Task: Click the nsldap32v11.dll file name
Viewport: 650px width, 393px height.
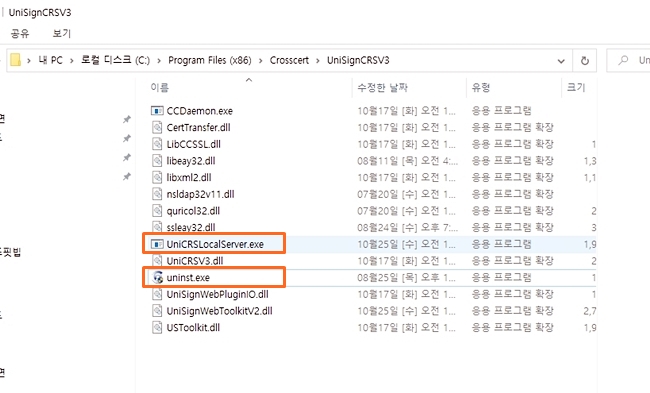Action: pyautogui.click(x=200, y=194)
